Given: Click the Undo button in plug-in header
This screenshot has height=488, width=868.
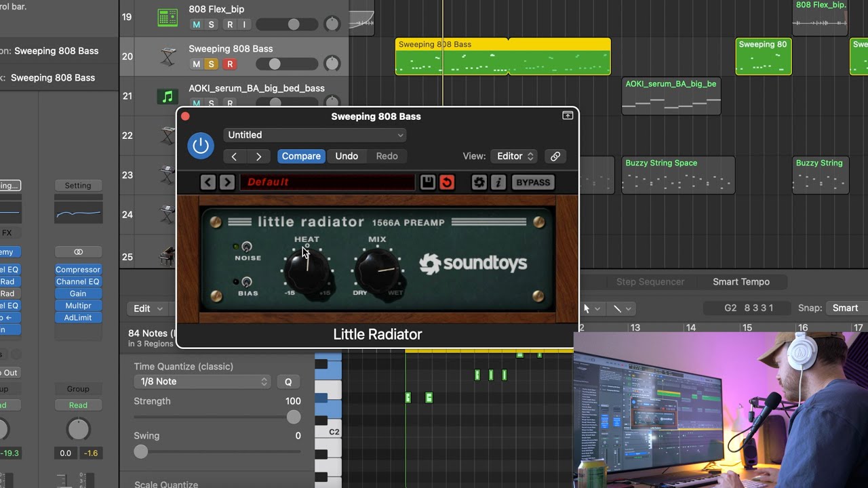Looking at the screenshot, I should coord(347,157).
